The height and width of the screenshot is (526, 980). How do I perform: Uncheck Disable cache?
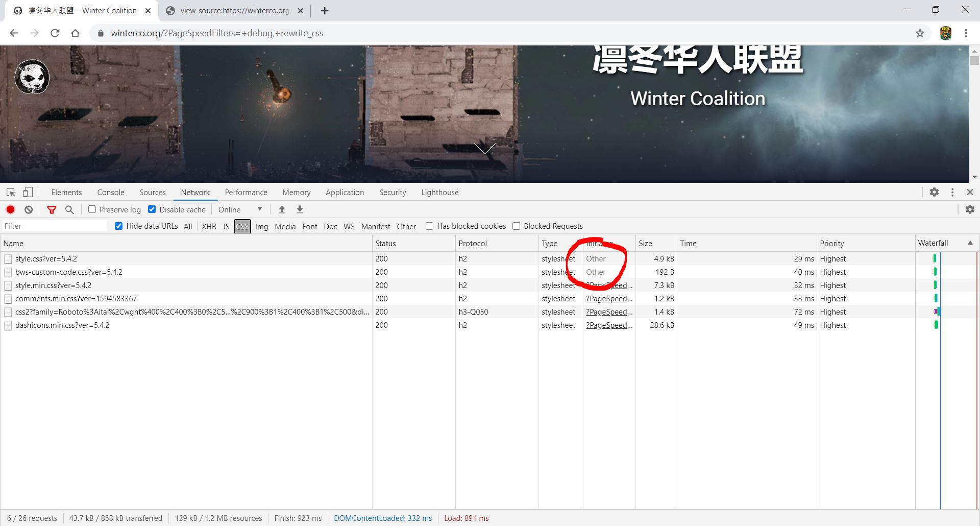pyautogui.click(x=152, y=209)
